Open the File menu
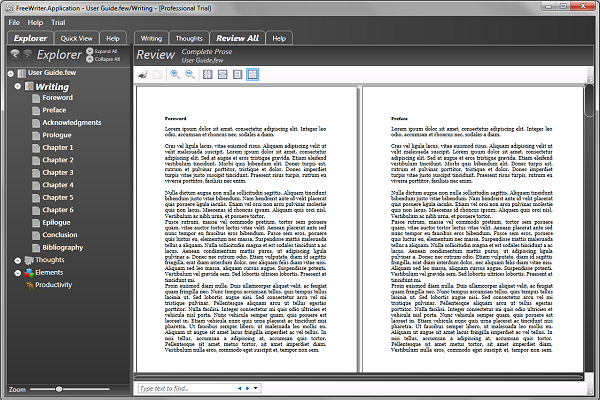Image resolution: width=600 pixels, height=400 pixels. click(x=14, y=23)
